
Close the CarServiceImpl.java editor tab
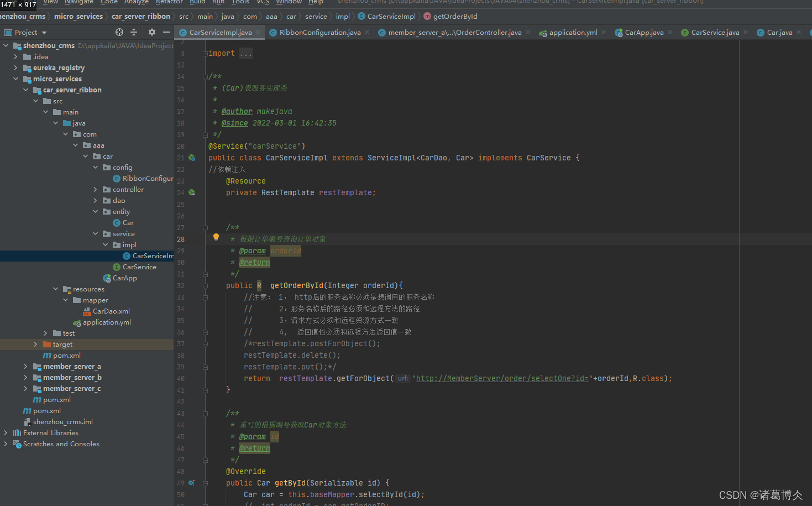pos(258,33)
